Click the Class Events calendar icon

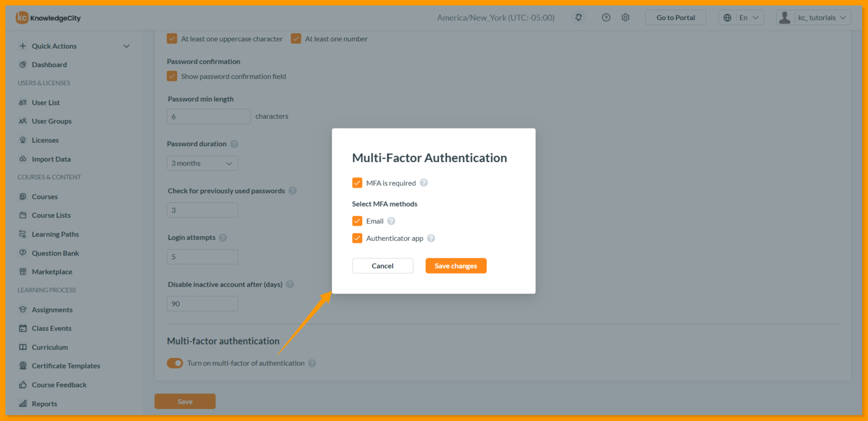point(23,328)
